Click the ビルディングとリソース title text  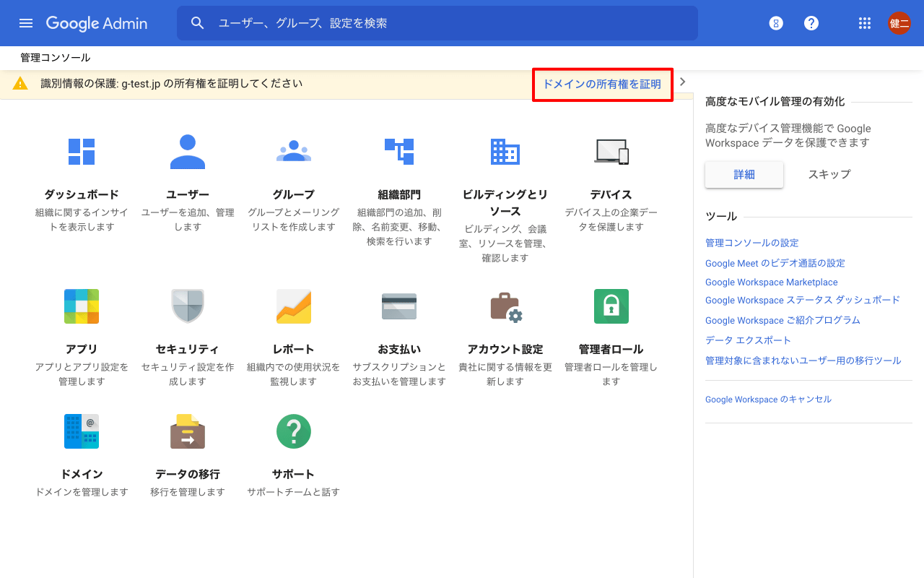click(505, 203)
